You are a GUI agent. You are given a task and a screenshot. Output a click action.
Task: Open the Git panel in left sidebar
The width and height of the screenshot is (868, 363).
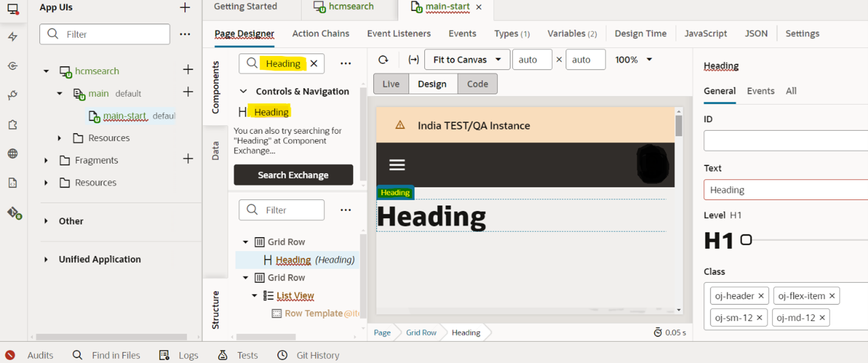coord(13,212)
